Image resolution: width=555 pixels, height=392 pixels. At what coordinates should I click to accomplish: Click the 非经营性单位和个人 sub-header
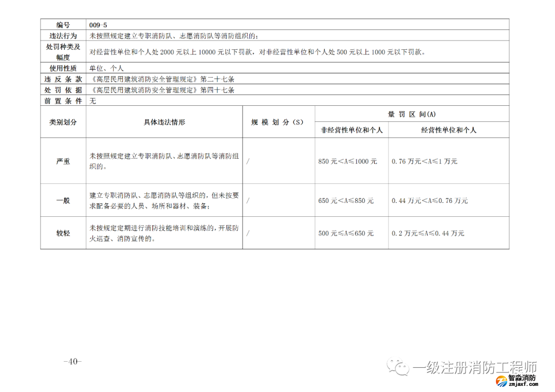352,130
